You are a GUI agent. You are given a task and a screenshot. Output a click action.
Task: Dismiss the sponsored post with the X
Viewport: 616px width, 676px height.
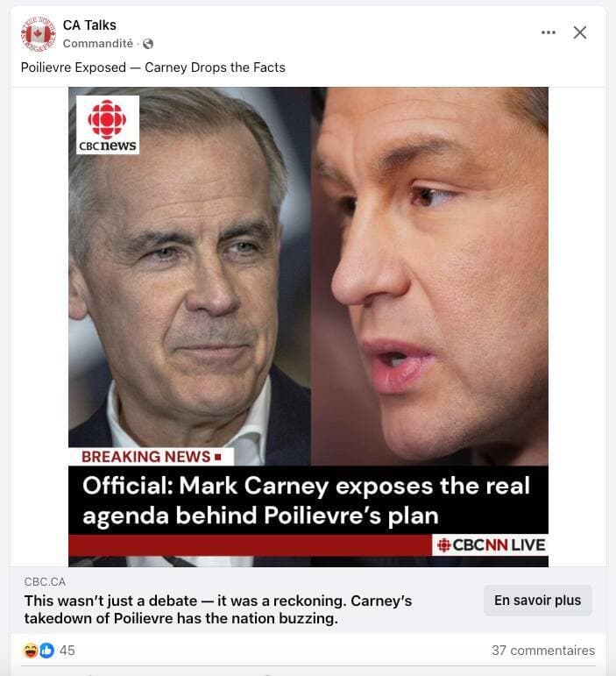click(x=580, y=32)
